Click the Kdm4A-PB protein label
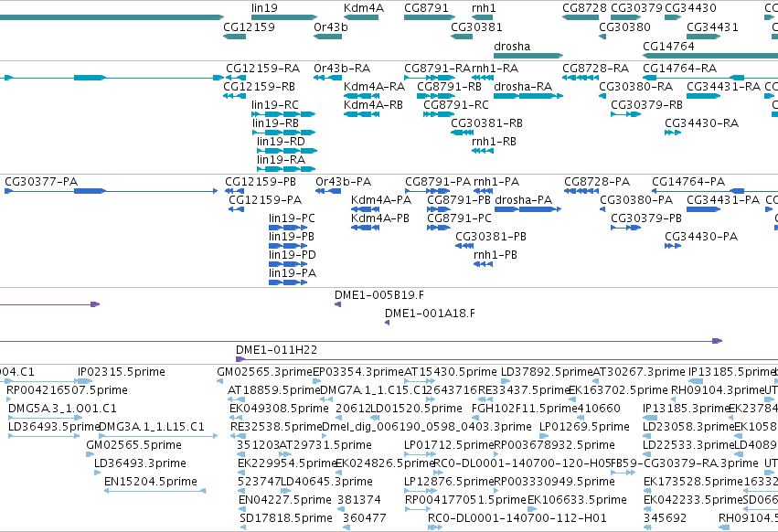 (x=380, y=218)
